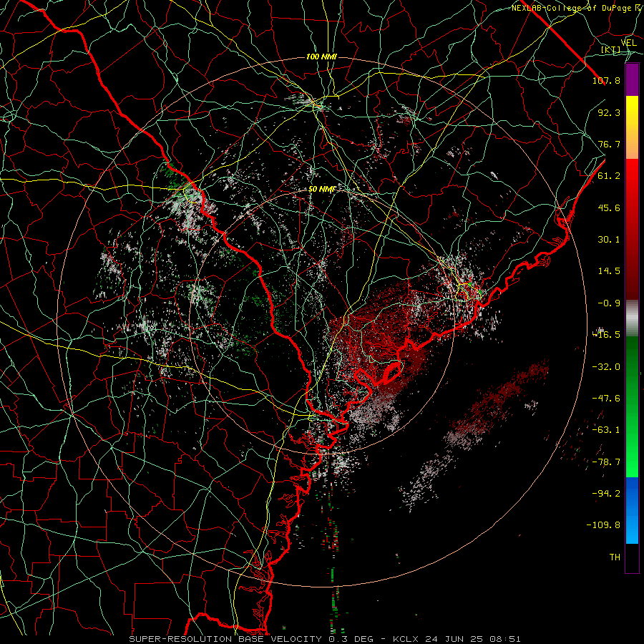The image size is (644, 644).
Task: Click the SUPER-RESOLUTION BASE VELOCITY caption text
Action: point(225,639)
